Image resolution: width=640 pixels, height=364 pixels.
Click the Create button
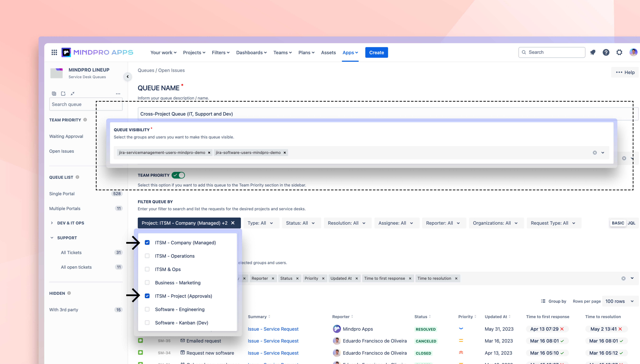point(376,53)
